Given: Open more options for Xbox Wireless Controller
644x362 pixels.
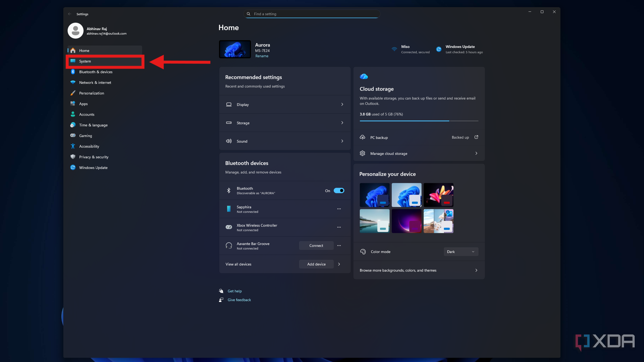Looking at the screenshot, I should [339, 227].
